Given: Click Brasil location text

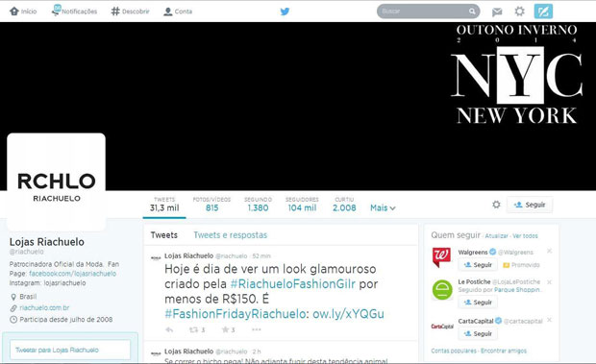Looking at the screenshot, I should pyautogui.click(x=28, y=297).
